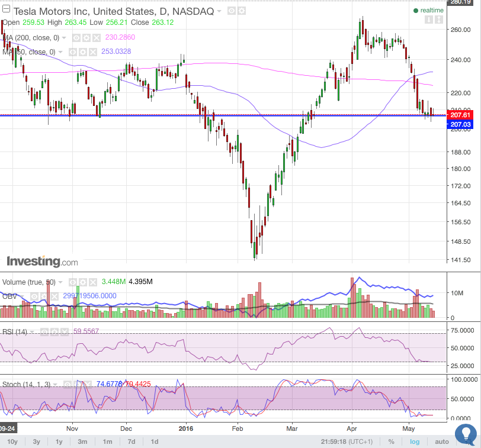Click the 260.00 price axis label

tap(460, 30)
